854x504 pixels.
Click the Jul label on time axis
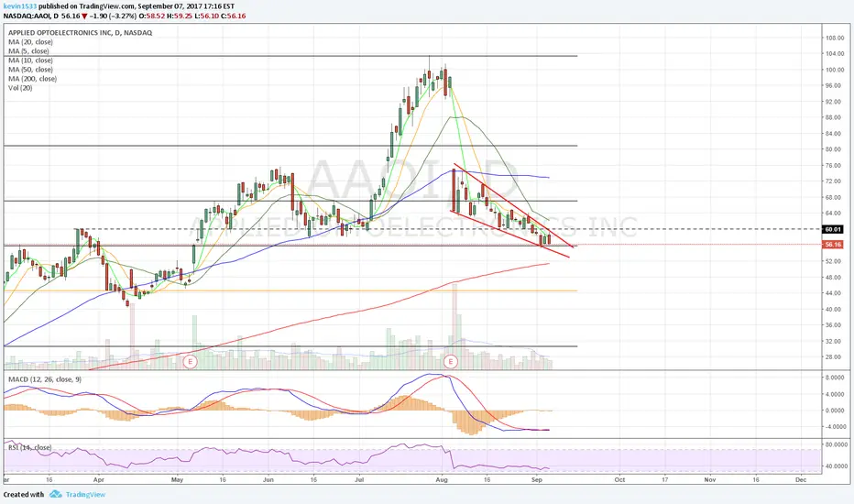[x=359, y=480]
